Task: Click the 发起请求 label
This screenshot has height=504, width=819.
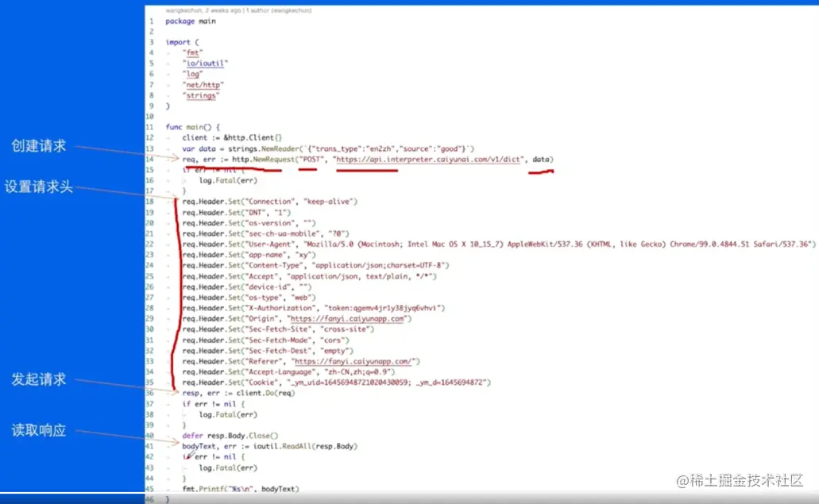Action: (39, 379)
